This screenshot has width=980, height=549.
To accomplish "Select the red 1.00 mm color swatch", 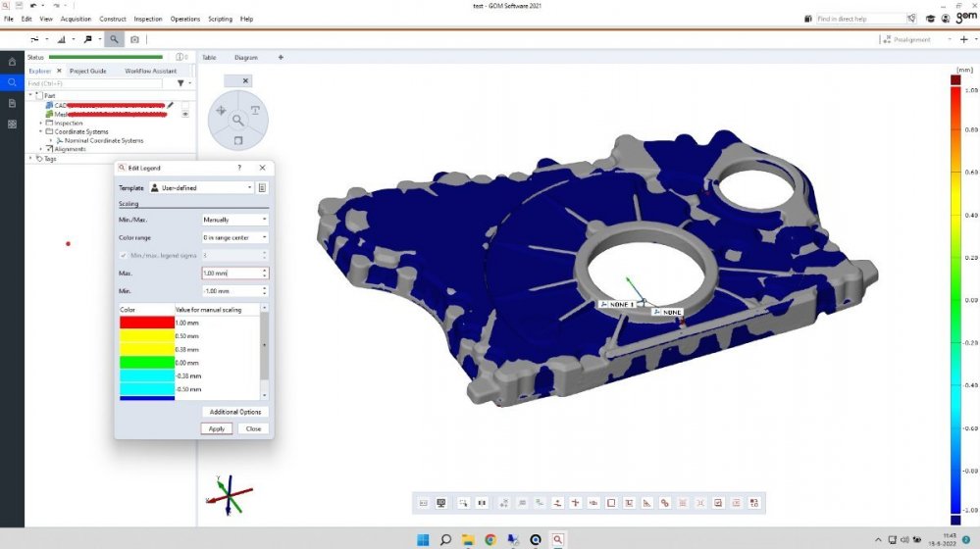I will (146, 323).
